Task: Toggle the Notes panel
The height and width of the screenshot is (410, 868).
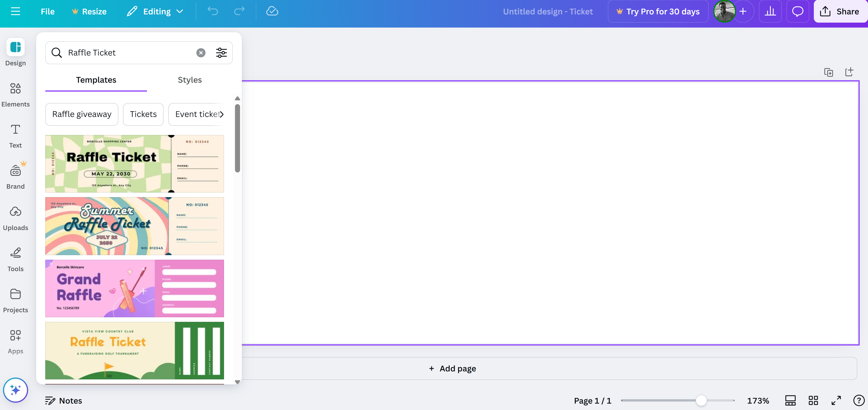Action: [64, 401]
